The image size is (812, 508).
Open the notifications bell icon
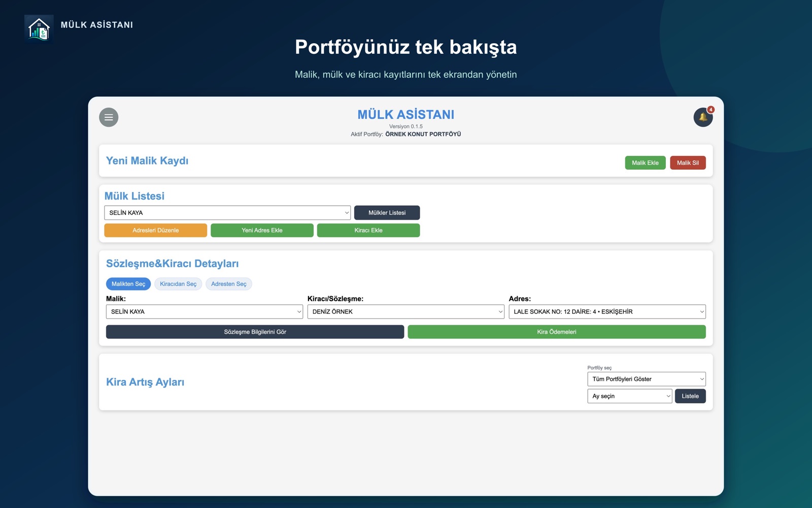tap(703, 117)
